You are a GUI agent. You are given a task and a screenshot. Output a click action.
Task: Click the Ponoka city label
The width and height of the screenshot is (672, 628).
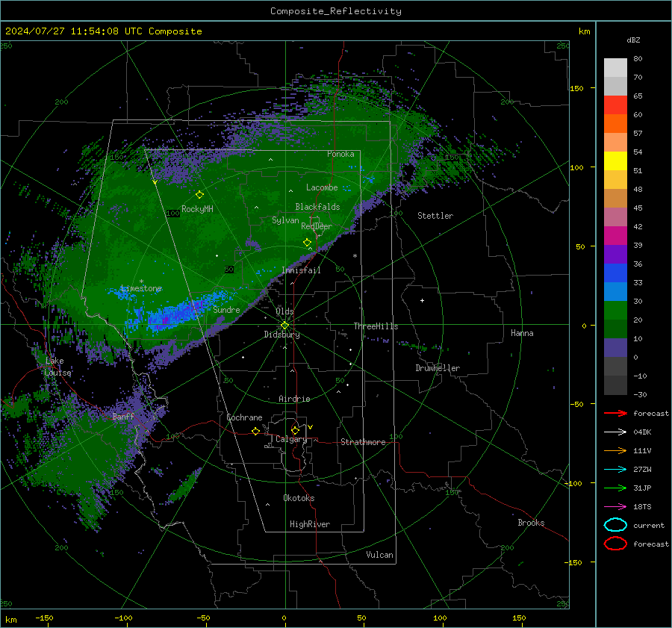[340, 154]
